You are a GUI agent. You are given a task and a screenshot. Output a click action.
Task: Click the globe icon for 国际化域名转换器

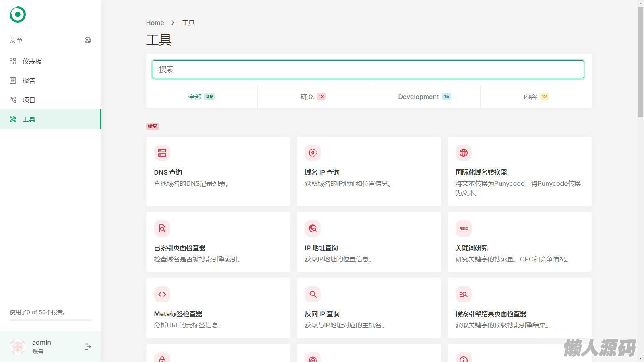(464, 153)
